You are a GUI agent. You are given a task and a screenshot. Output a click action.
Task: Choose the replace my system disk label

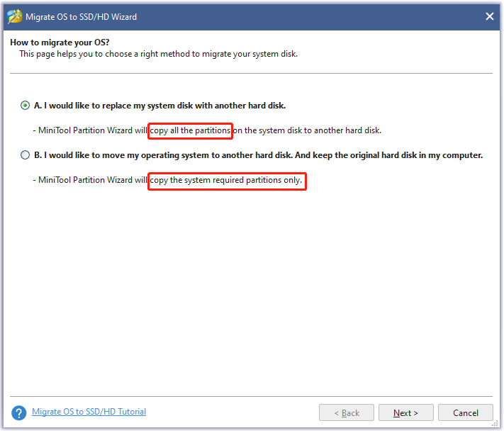159,106
